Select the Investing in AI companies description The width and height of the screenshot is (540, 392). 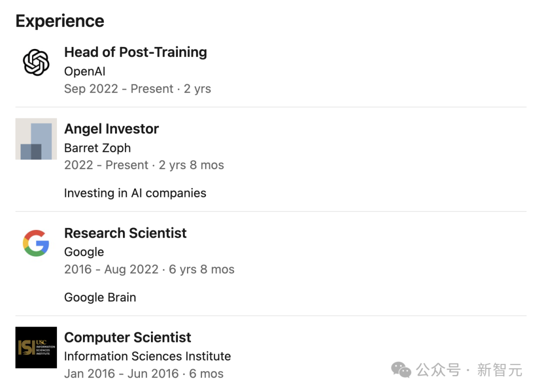[x=135, y=193]
